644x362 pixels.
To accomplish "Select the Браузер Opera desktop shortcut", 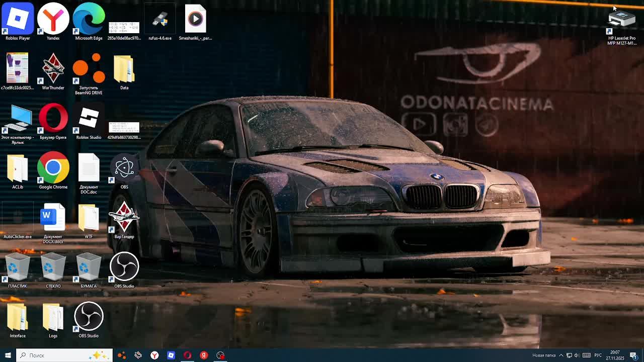I will 53,121.
